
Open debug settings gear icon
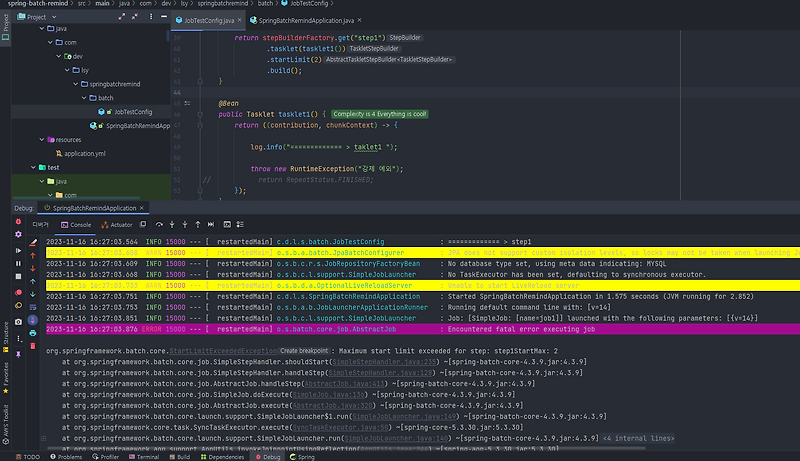[18, 235]
